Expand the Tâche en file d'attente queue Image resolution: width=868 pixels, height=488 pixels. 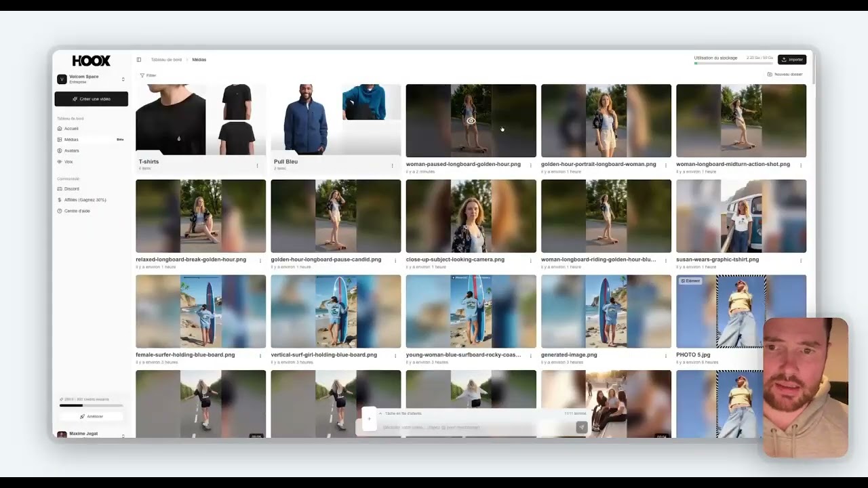[400, 413]
